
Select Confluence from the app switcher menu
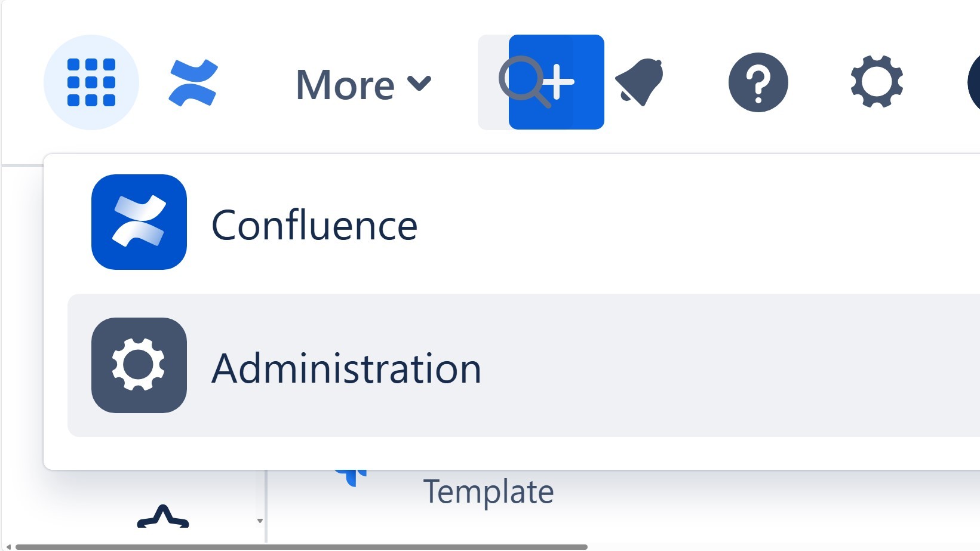point(315,225)
